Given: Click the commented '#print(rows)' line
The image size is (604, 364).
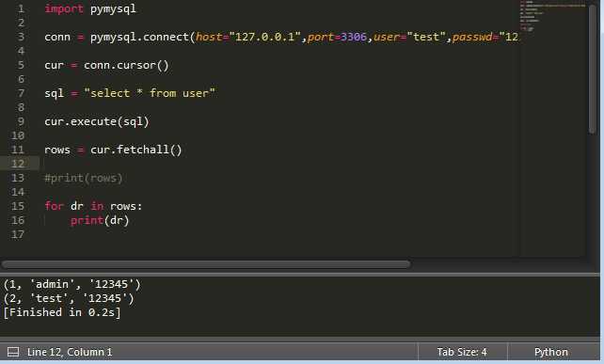Looking at the screenshot, I should point(84,178).
